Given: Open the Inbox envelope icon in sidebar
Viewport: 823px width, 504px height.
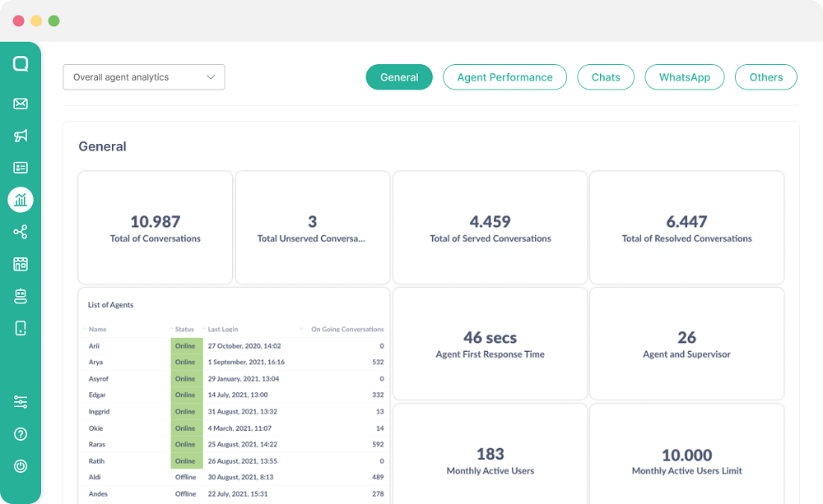Looking at the screenshot, I should click(21, 104).
